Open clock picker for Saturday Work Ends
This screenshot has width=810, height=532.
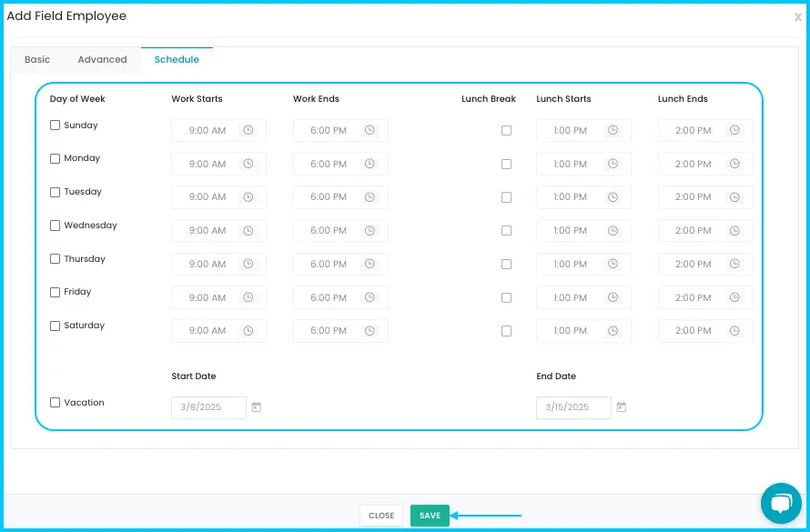click(370, 331)
